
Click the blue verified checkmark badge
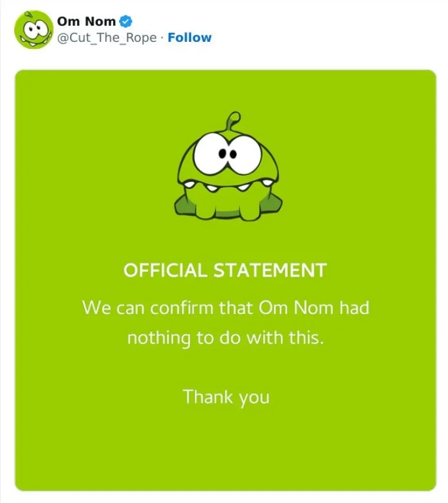pyautogui.click(x=126, y=22)
